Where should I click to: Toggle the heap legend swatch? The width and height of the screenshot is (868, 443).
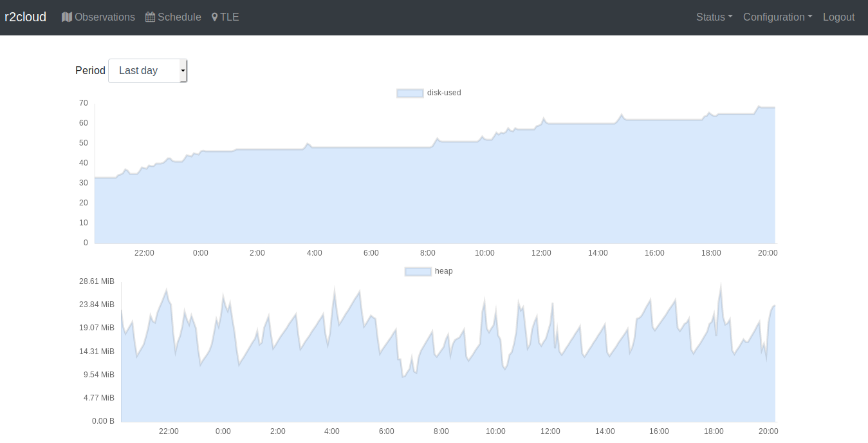pos(418,271)
